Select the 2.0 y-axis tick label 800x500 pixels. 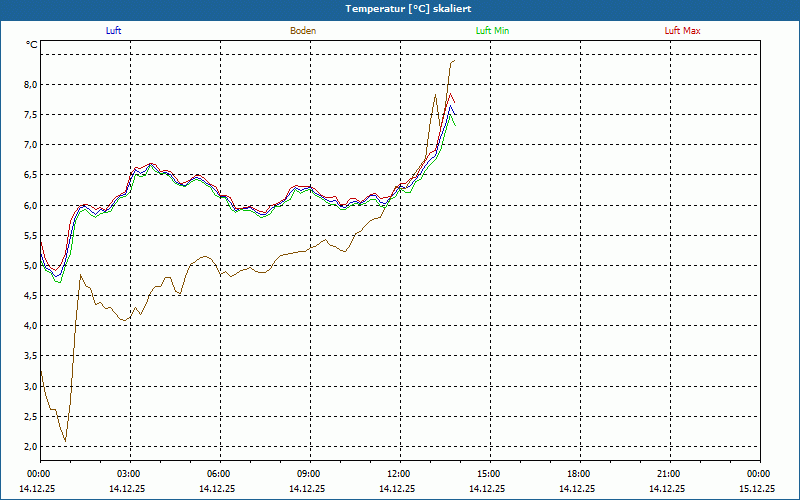point(30,446)
